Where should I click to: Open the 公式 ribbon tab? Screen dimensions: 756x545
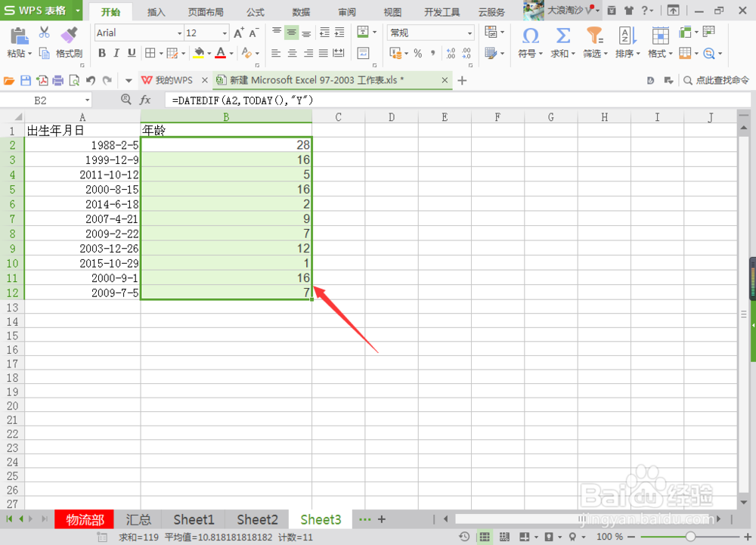[x=255, y=12]
